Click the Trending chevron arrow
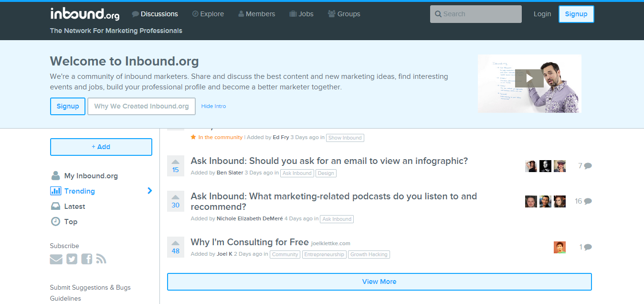 pyautogui.click(x=150, y=191)
